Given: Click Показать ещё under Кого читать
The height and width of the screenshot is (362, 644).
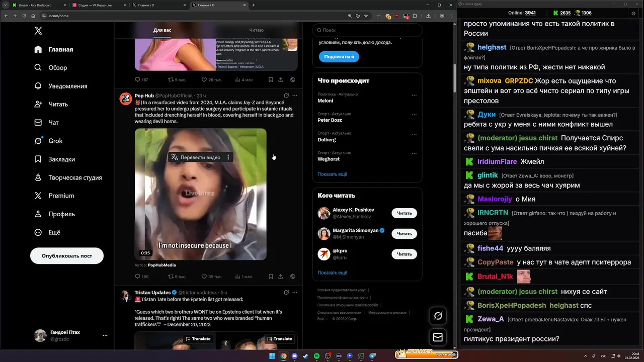Looking at the screenshot, I should coord(332,273).
